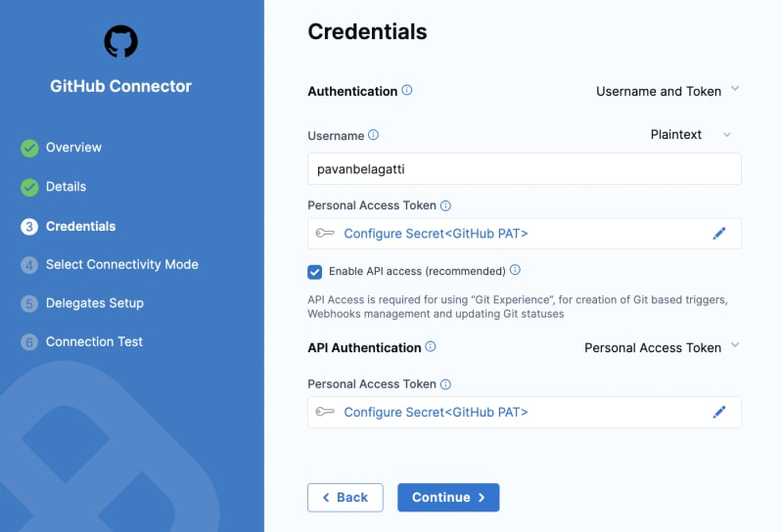Click the GitHub logo icon
Screen dimensions: 783x532
pos(120,41)
